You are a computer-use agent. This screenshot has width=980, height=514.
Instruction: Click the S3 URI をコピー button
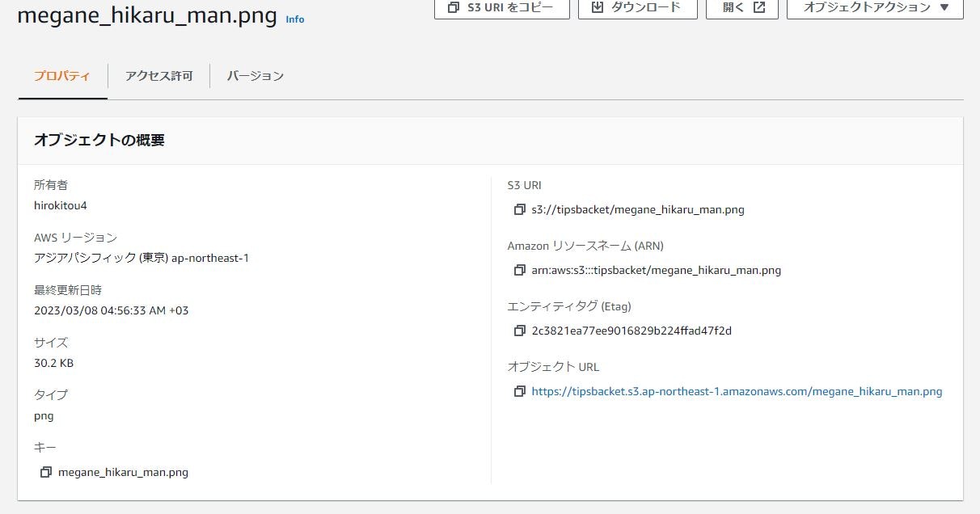(x=502, y=7)
